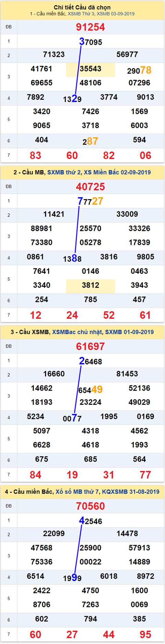Click number 4618 in prize 5
This screenshot has width=165, height=644.
pos(90,445)
